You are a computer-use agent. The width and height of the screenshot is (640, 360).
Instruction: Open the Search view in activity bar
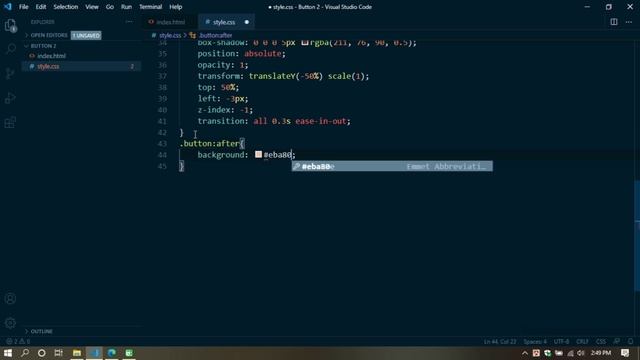pos(11,49)
